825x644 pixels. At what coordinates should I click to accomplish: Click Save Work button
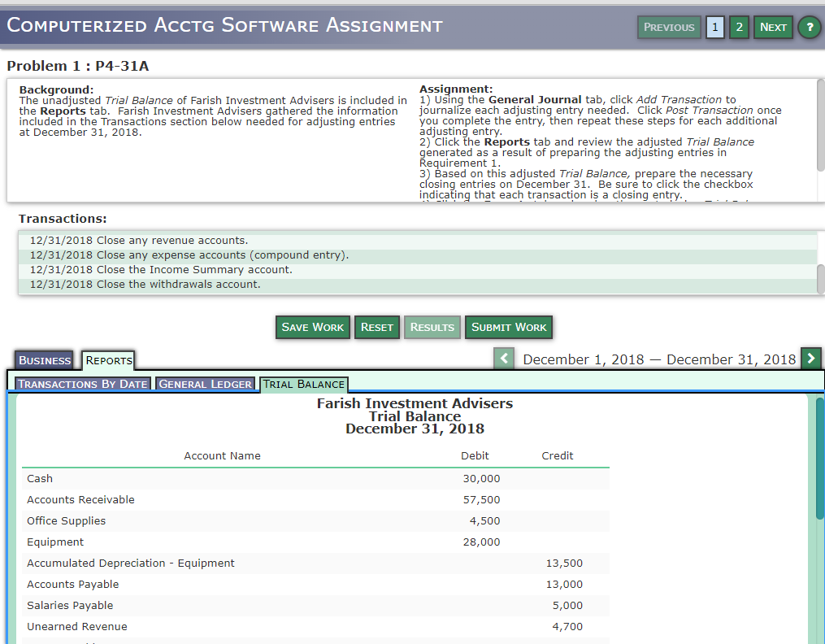tap(313, 327)
